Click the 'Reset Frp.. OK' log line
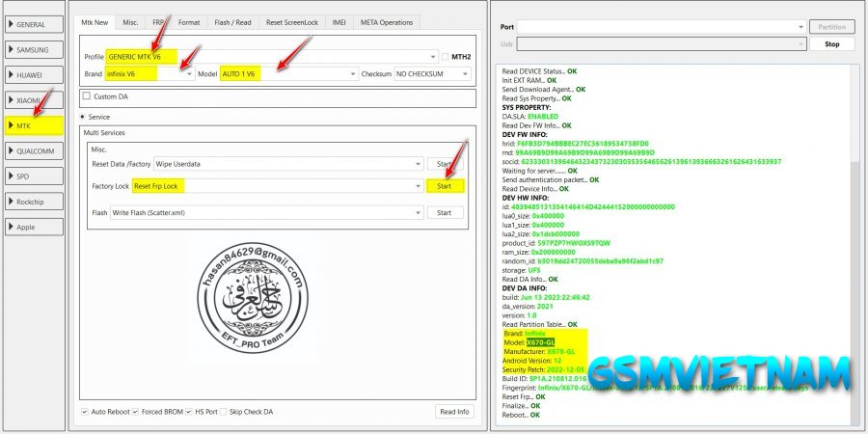The image size is (868, 434). (x=523, y=397)
